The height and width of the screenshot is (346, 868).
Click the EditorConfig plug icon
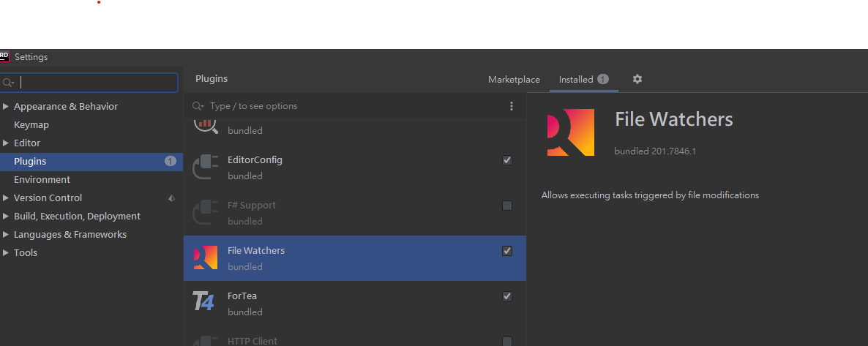pos(206,168)
